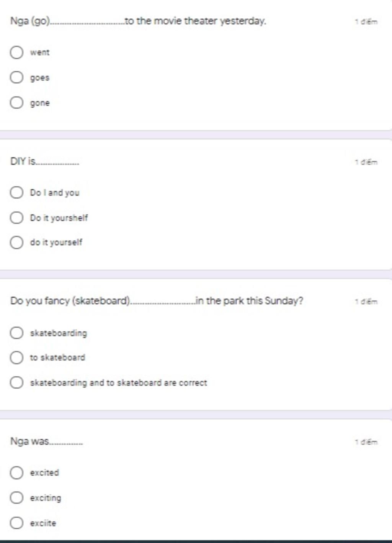Select 'excited' for Nga was

click(x=16, y=472)
